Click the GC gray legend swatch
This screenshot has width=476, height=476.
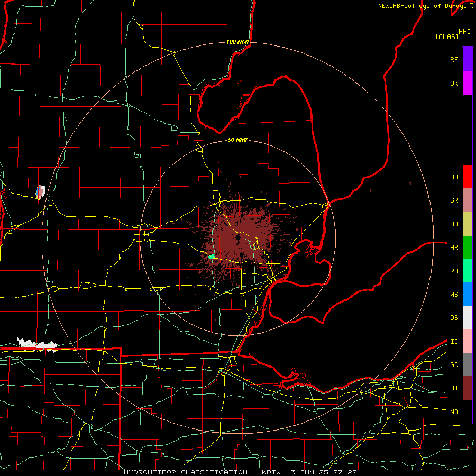(x=467, y=364)
